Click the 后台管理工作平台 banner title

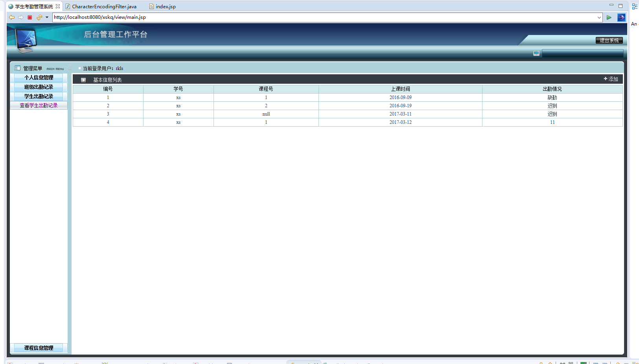[116, 35]
